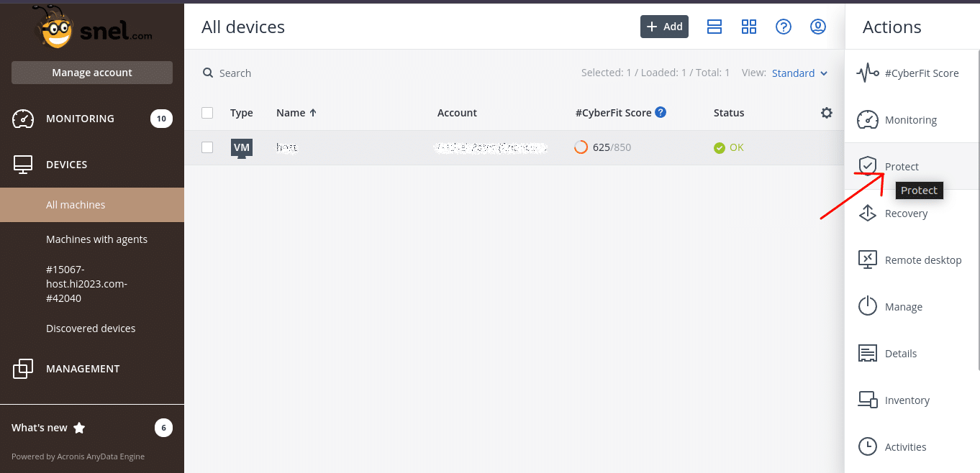Click the Manage account button
This screenshot has width=980, height=473.
tap(92, 73)
